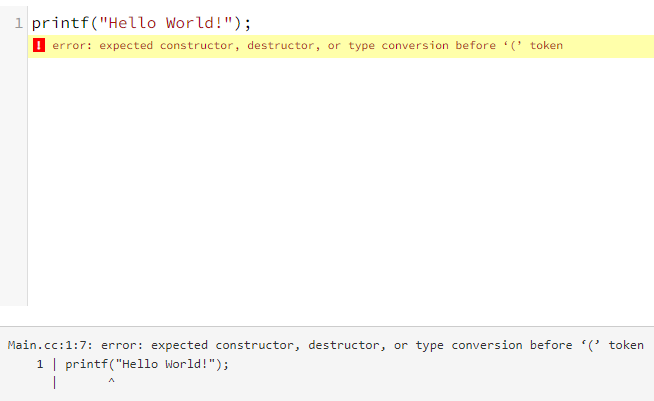Click the word token in console error

point(626,346)
